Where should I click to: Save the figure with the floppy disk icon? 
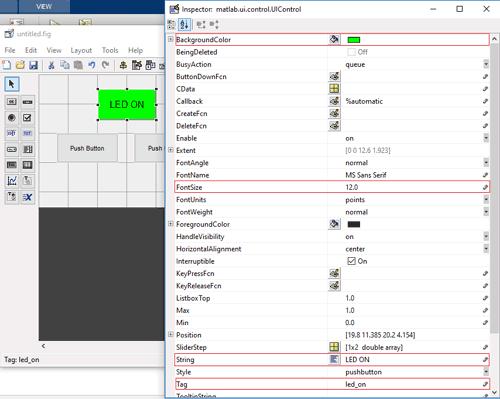pos(33,65)
